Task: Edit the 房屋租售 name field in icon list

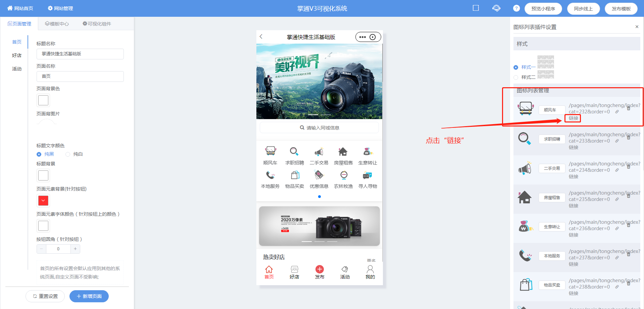Action: tap(552, 198)
